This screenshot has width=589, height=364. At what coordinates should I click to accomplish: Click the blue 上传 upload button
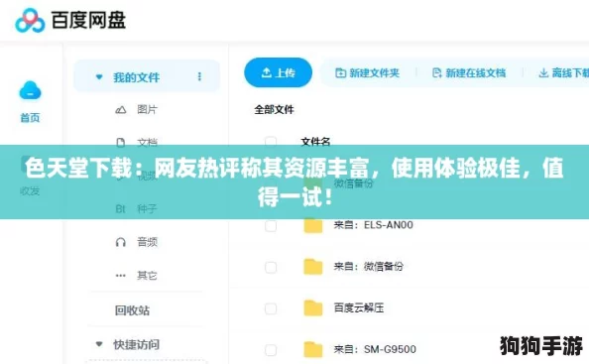[278, 72]
